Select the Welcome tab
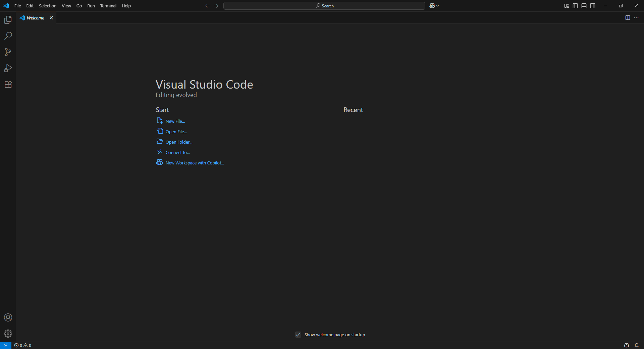Screen dimensions: 644x349 click(x=36, y=18)
